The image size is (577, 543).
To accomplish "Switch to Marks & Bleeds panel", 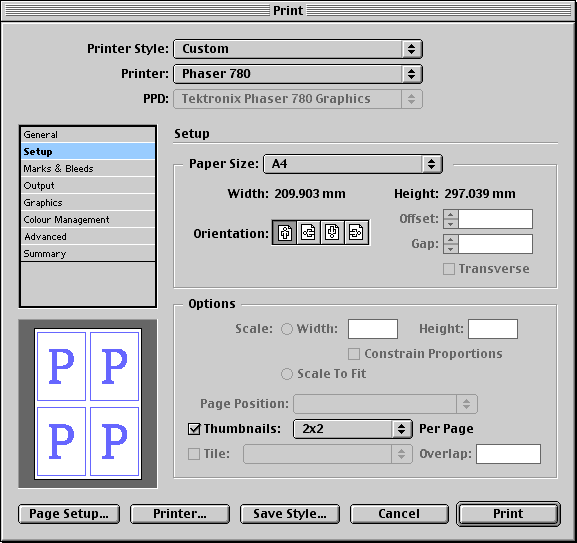I will point(88,168).
